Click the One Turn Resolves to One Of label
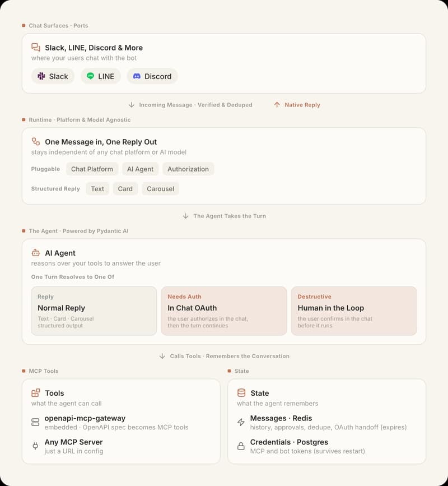 (73, 277)
